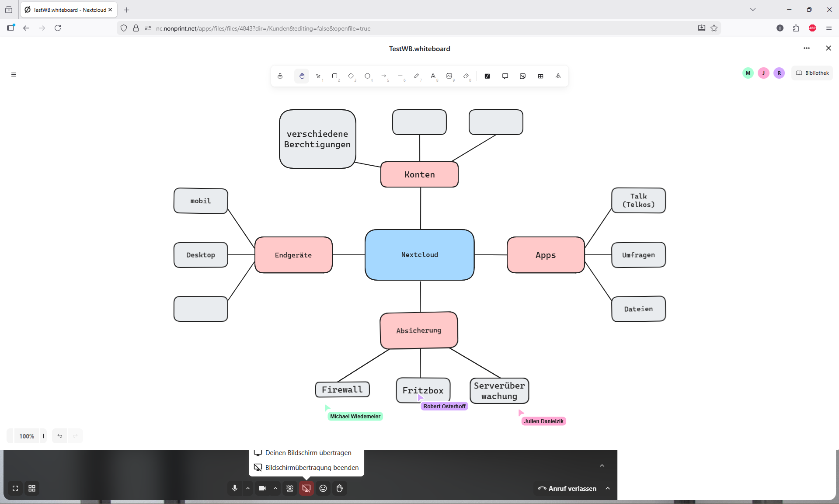Toggle the camera off
Viewport: 839px width, 504px height.
(x=262, y=488)
